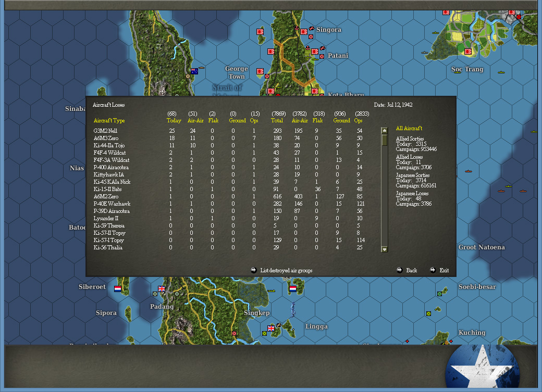This screenshot has height=392, width=542.
Task: Select the Ki-56 Thalia row
Action: (228, 247)
